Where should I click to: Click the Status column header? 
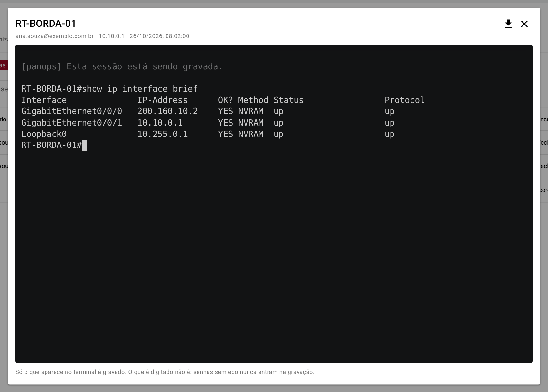[289, 100]
